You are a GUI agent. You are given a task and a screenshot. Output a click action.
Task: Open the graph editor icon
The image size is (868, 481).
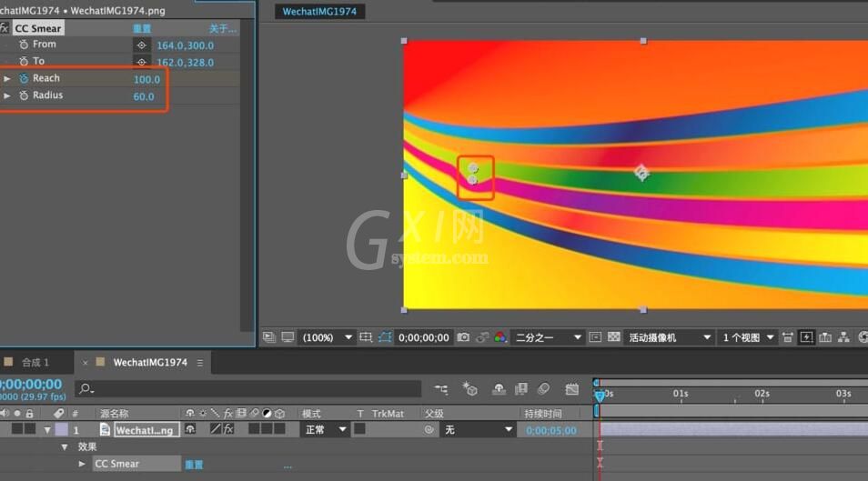click(571, 389)
